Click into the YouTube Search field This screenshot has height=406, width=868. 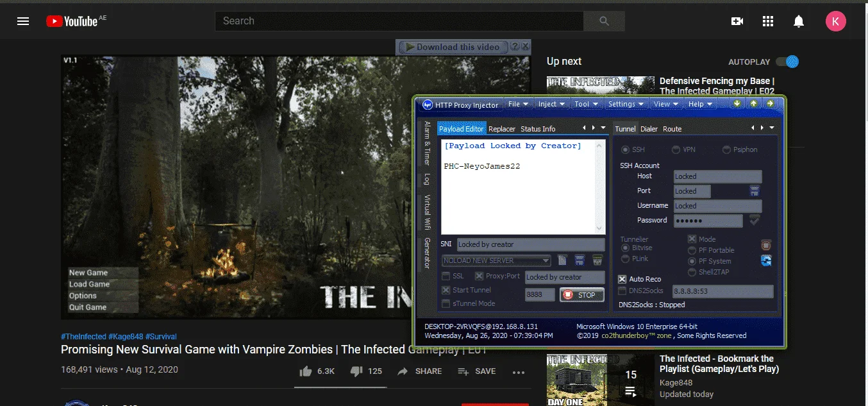pyautogui.click(x=399, y=21)
